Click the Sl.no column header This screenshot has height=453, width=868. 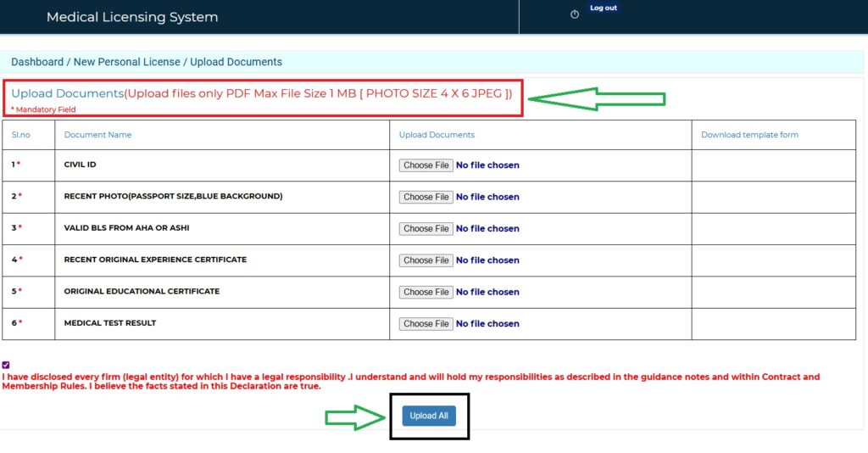21,135
